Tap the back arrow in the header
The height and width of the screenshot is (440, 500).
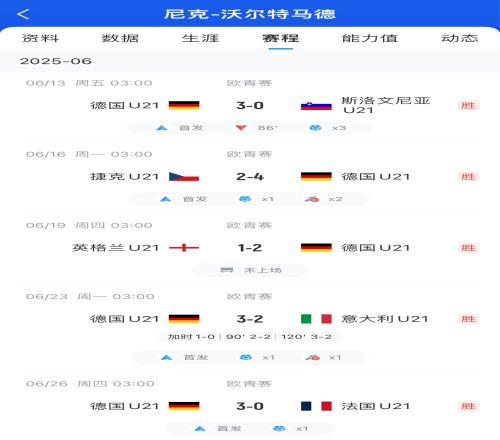pyautogui.click(x=23, y=14)
